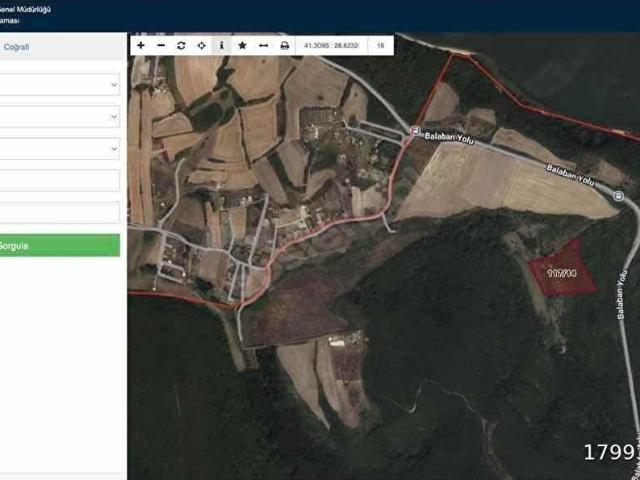This screenshot has width=640, height=480.
Task: Expand the third dropdown in the side panel
Action: point(59,149)
